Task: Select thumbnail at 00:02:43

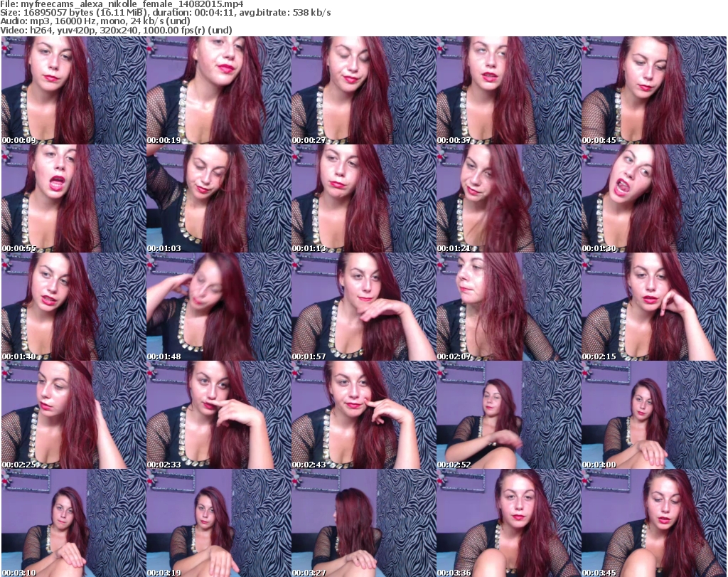Action: click(363, 415)
